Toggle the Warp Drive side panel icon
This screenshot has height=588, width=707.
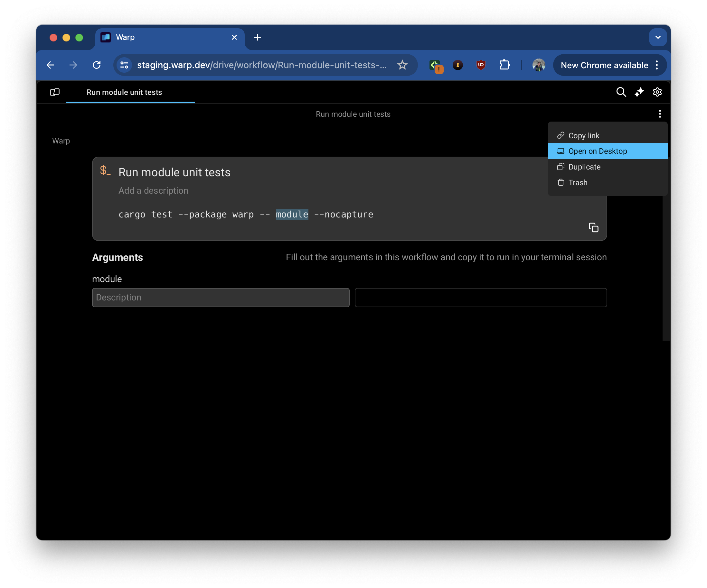point(54,92)
